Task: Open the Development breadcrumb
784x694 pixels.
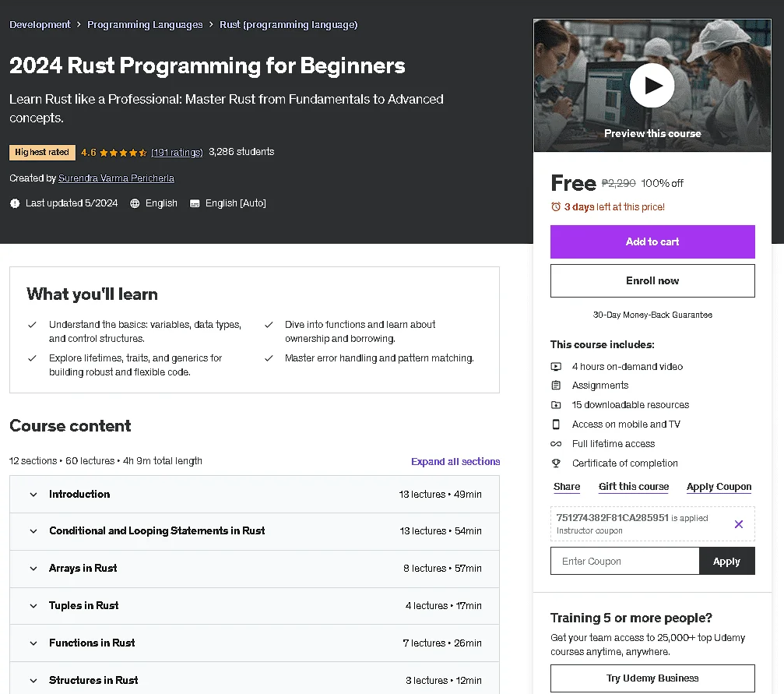Action: (x=40, y=24)
